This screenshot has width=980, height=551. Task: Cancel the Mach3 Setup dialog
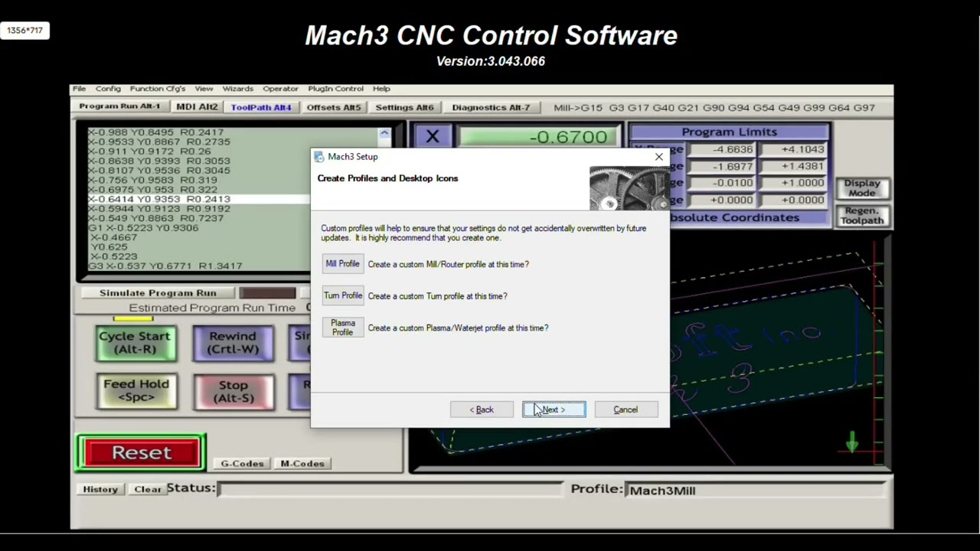(x=626, y=409)
